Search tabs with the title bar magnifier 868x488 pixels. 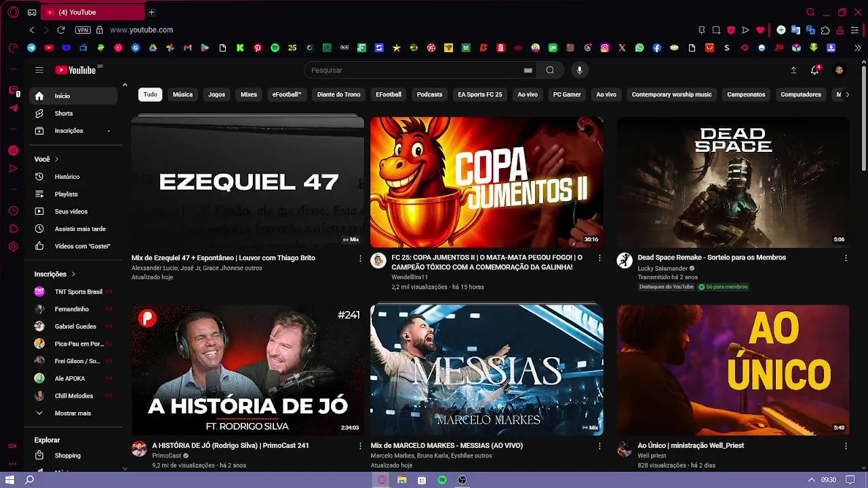click(810, 12)
